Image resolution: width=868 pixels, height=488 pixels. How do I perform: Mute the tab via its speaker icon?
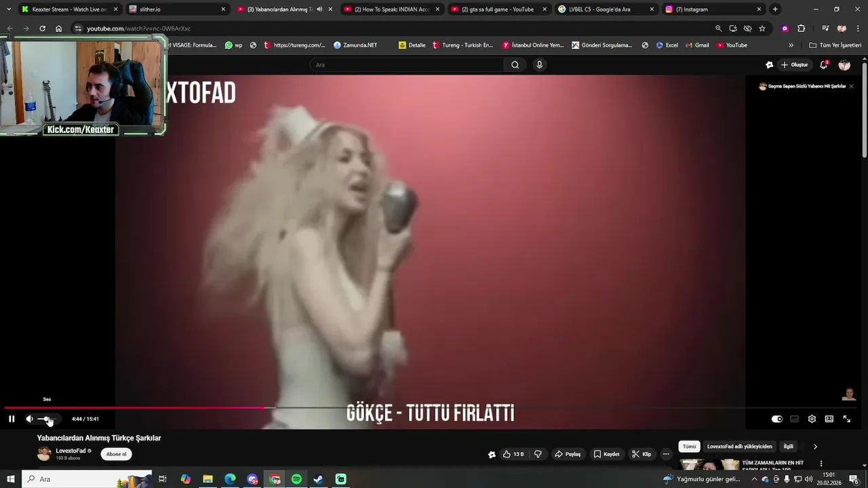click(x=319, y=9)
